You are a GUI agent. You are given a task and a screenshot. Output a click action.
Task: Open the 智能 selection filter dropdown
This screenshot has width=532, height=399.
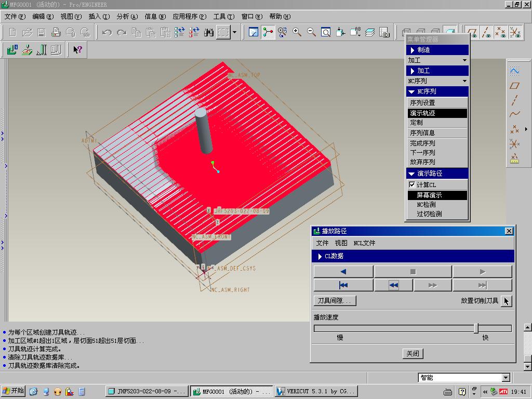pyautogui.click(x=506, y=378)
